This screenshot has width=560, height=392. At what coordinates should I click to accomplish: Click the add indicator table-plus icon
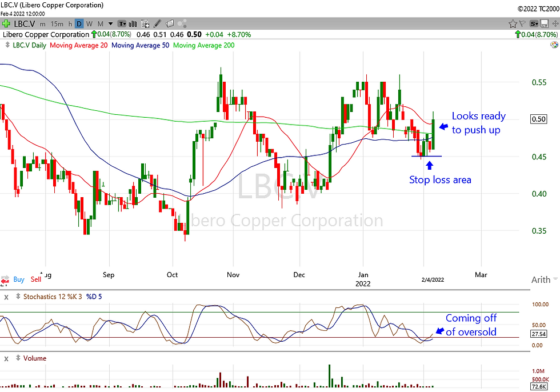click(145, 24)
